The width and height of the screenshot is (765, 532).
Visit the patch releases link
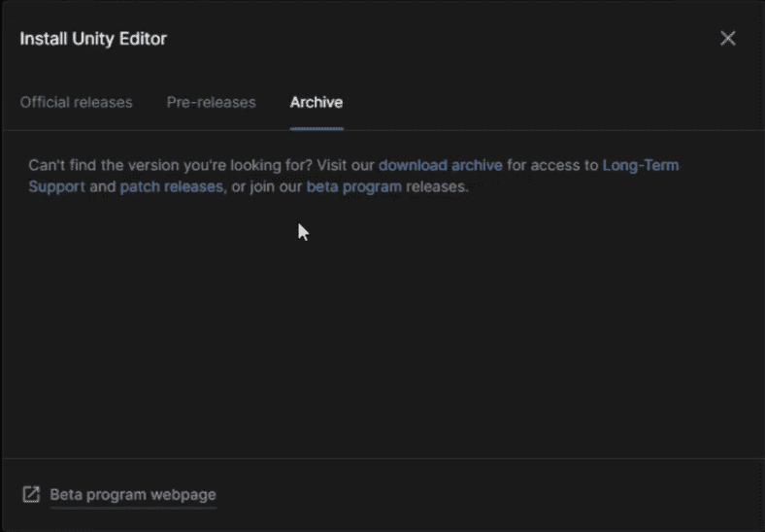172,187
